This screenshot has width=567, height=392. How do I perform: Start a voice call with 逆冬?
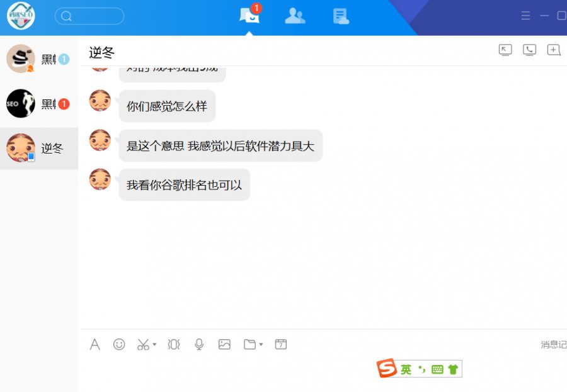pos(529,50)
